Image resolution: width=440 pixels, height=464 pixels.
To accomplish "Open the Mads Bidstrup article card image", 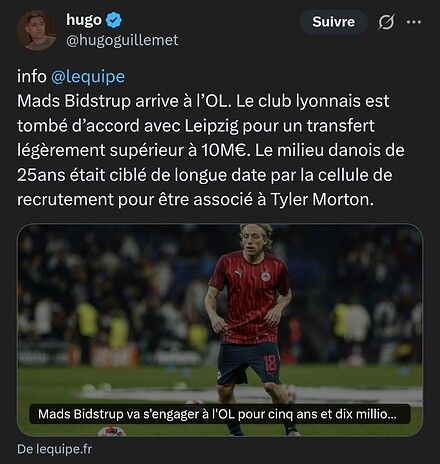I will [220, 330].
